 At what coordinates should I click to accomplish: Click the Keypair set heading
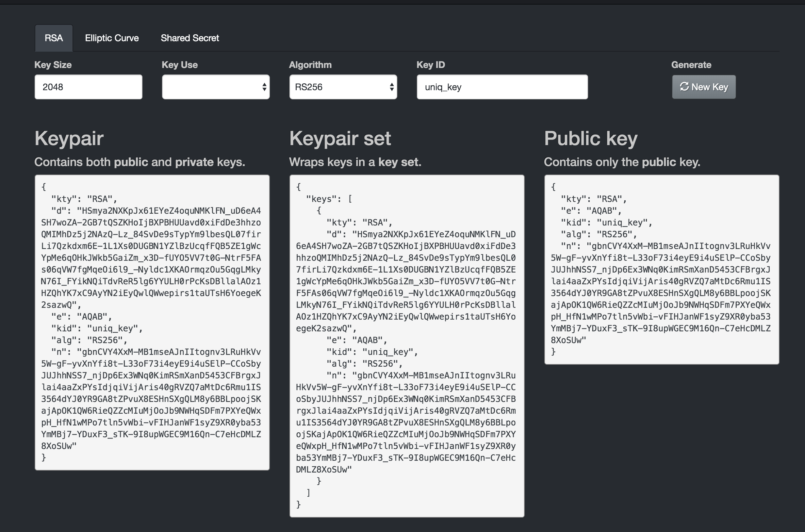click(340, 139)
